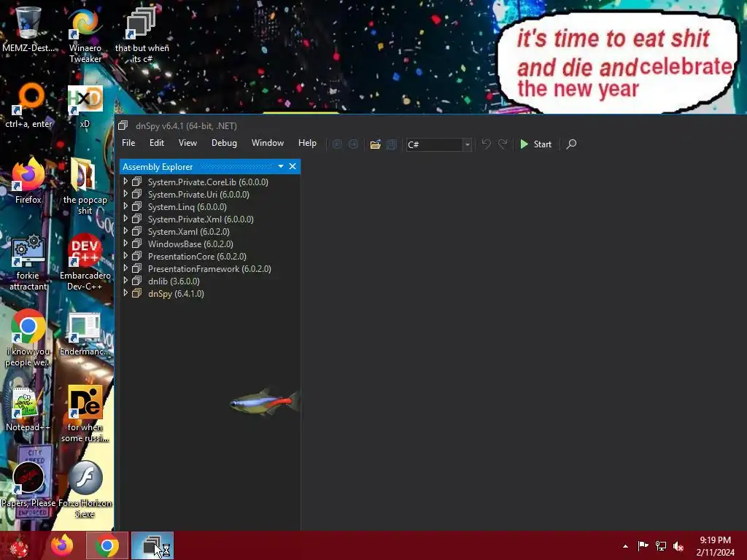Viewport: 747px width, 560px height.
Task: Expand the PresentationCore node
Action: 125,256
